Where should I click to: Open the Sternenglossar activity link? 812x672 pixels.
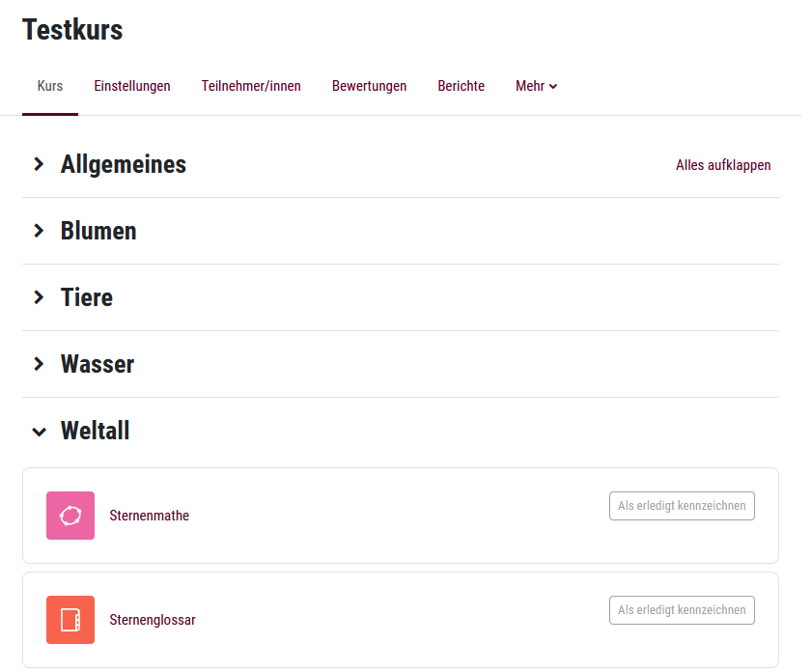153,620
